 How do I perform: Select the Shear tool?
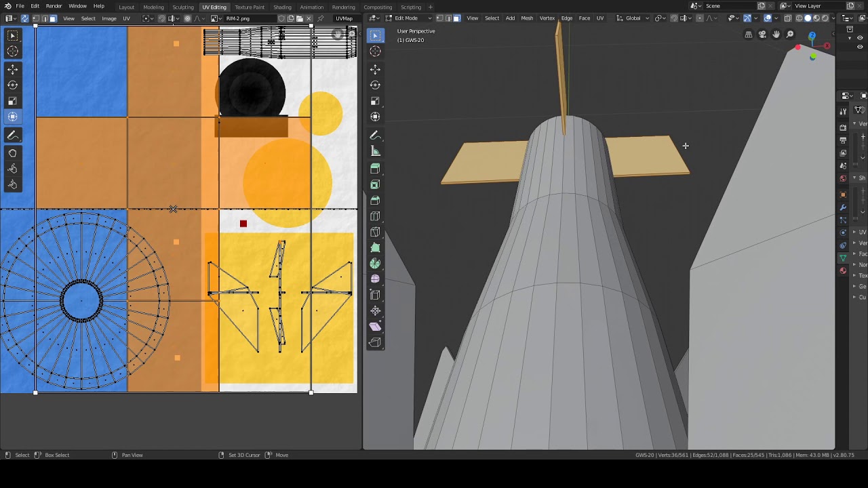[375, 327]
